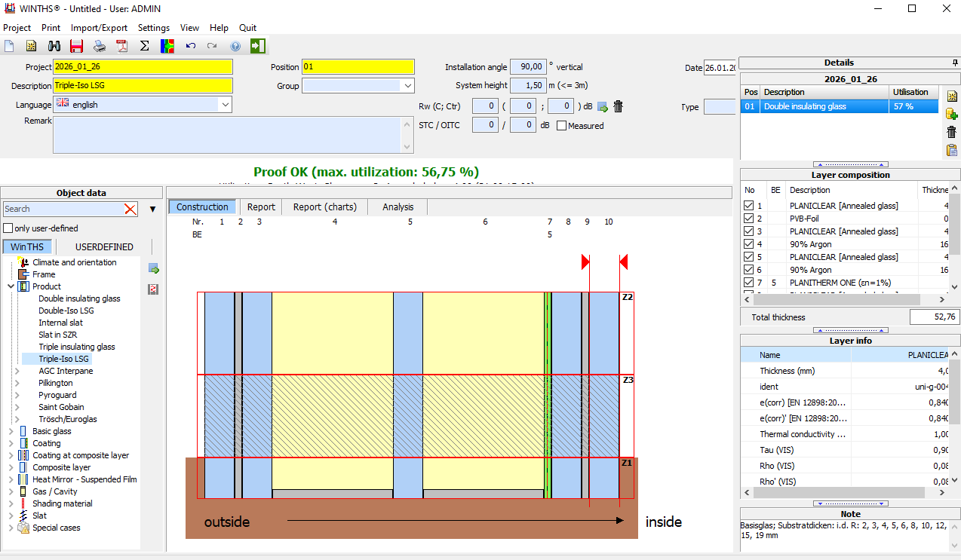Expand the Saint Gobain tree node

17,407
